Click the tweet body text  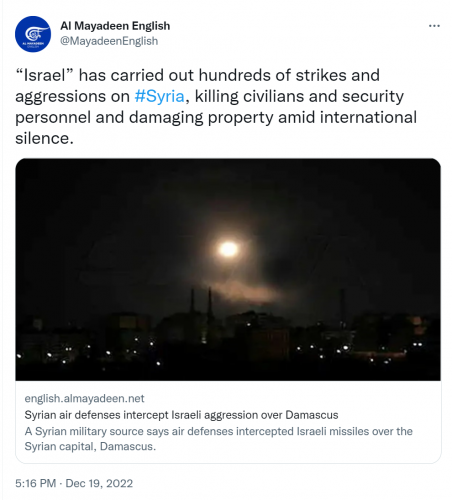[x=216, y=107]
